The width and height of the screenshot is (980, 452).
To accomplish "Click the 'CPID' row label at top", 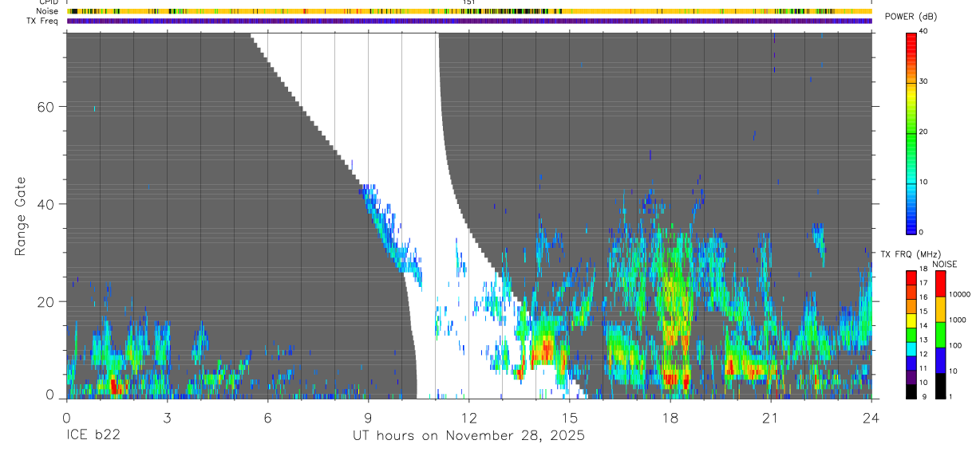I will coord(48,2).
